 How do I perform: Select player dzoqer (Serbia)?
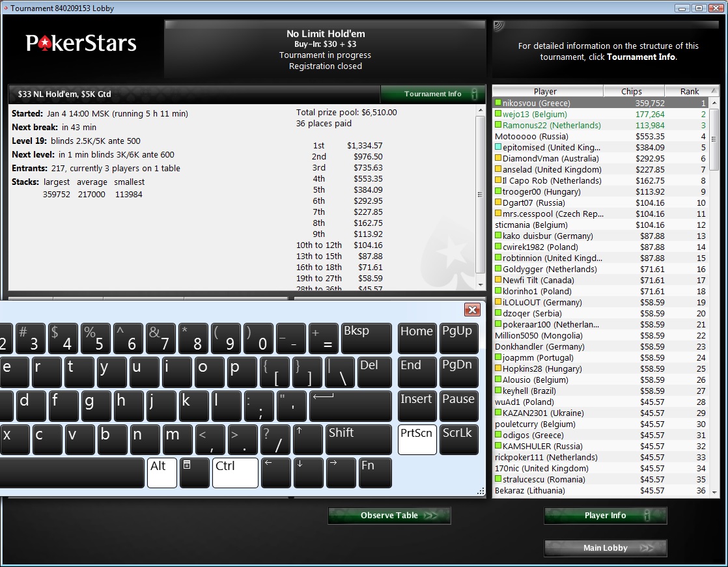[601, 314]
